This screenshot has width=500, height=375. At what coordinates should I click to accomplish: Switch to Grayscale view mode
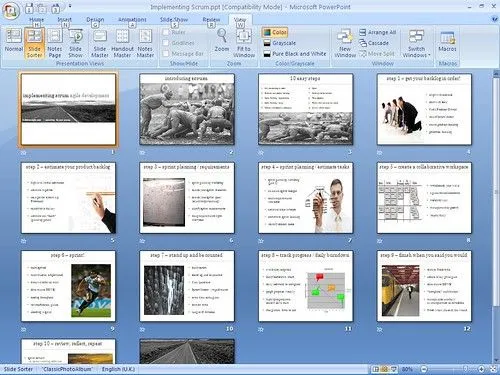[280, 43]
